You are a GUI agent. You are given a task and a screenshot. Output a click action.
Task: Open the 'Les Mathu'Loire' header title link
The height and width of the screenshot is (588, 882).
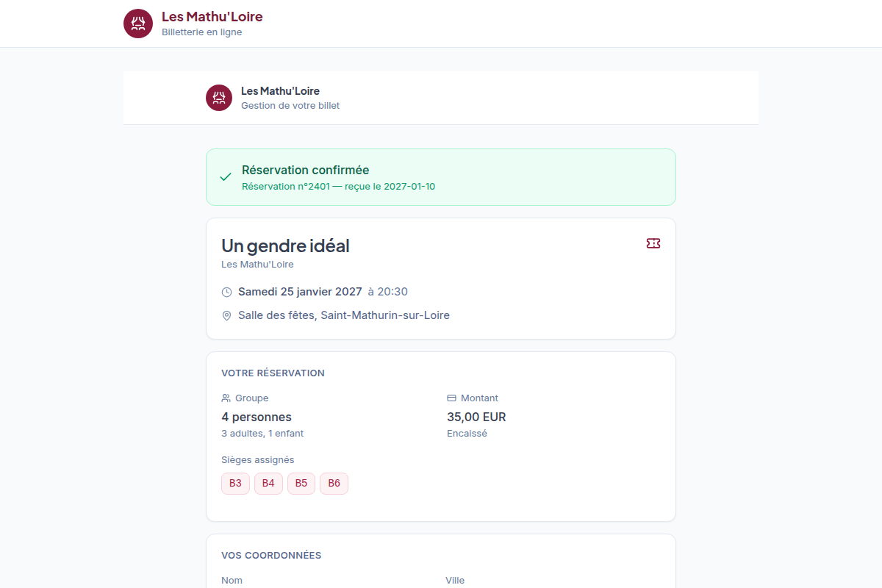212,16
